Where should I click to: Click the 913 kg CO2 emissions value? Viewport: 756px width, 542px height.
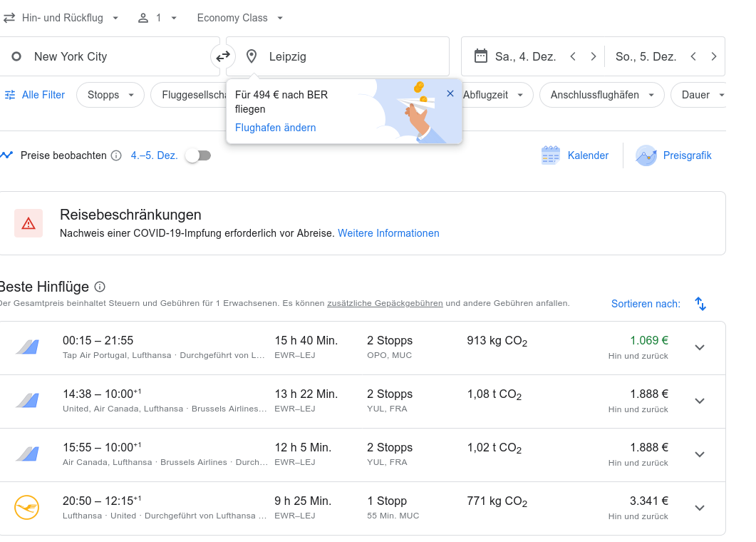click(497, 341)
